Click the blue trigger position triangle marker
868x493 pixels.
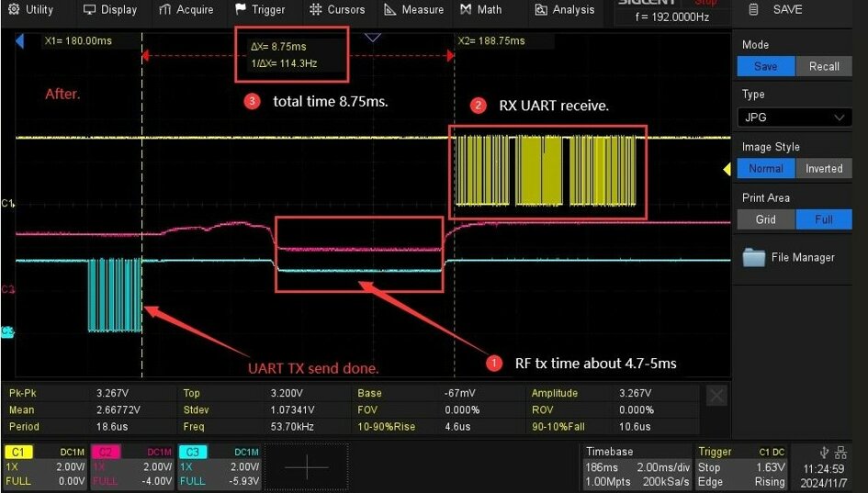pos(372,39)
